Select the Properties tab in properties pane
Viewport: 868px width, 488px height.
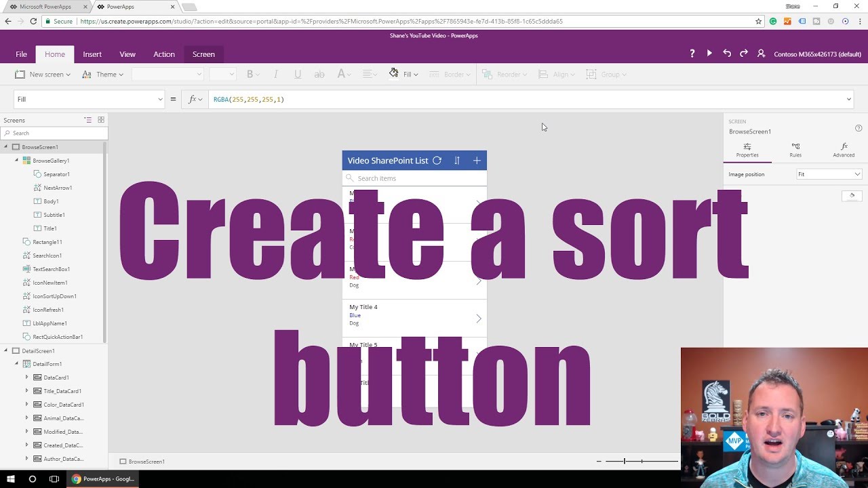click(x=747, y=150)
